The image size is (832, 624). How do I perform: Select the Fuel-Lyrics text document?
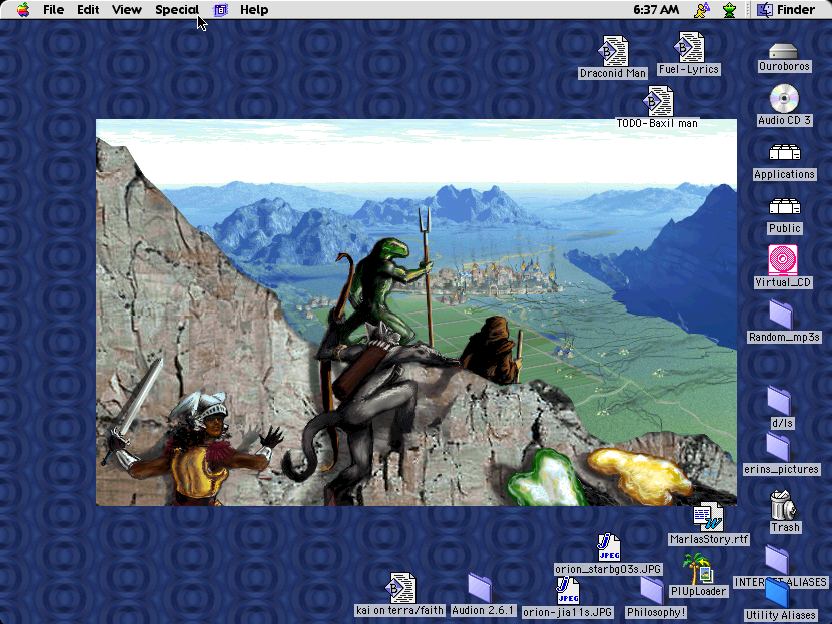pyautogui.click(x=689, y=48)
